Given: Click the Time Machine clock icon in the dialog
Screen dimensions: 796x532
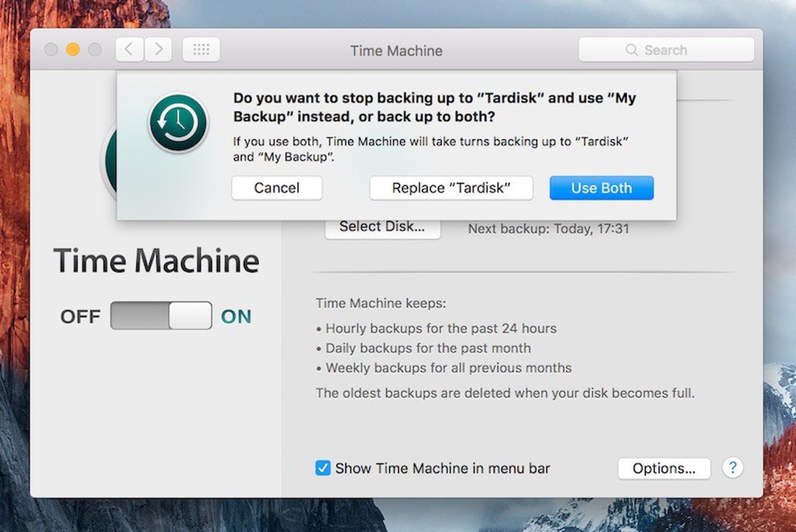Looking at the screenshot, I should 178,123.
